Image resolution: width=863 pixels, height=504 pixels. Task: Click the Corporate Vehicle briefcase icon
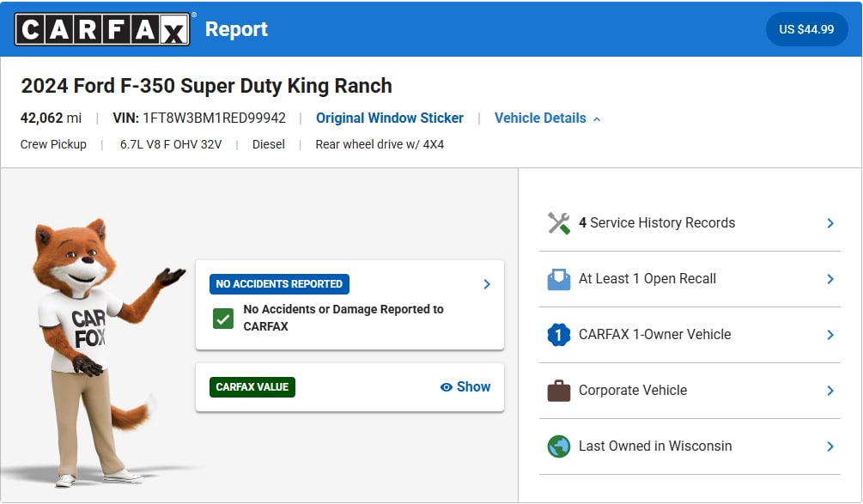click(559, 391)
